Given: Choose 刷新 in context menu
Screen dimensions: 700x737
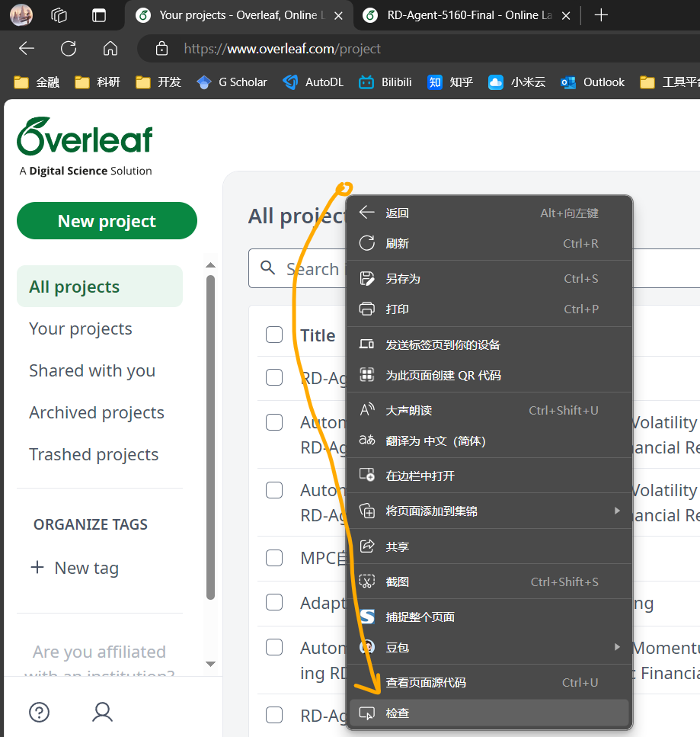Looking at the screenshot, I should [488, 243].
